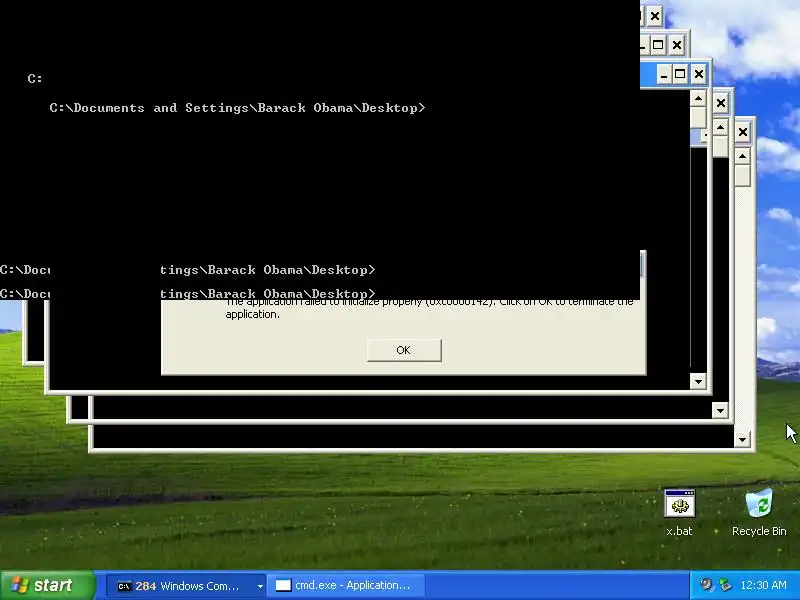Click the "C:" text line
Image resolution: width=800 pixels, height=600 pixels.
coord(35,79)
